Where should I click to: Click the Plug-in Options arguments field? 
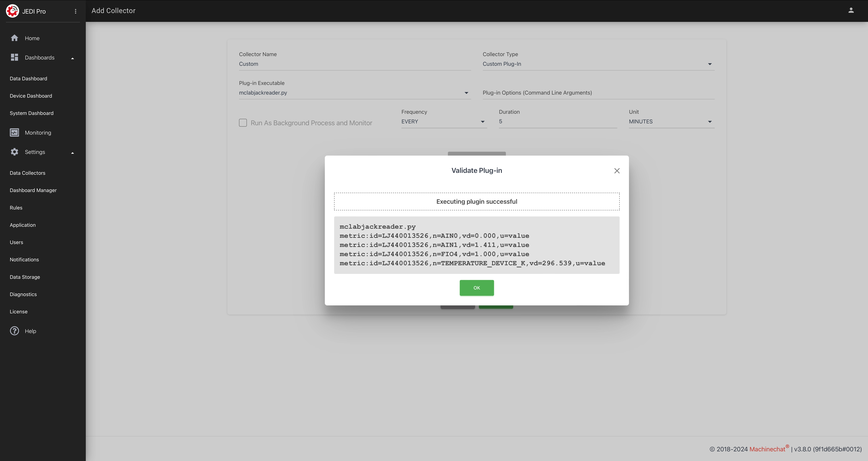598,93
